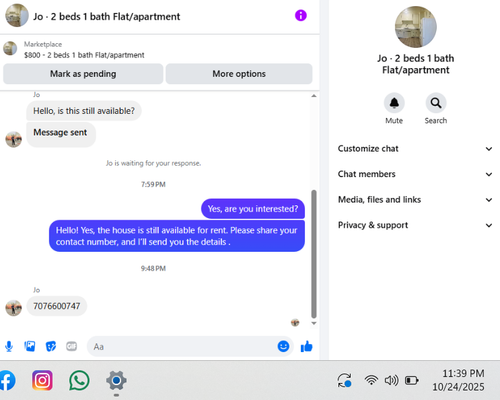Expand Privacy & support section
The height and width of the screenshot is (400, 500).
[415, 225]
